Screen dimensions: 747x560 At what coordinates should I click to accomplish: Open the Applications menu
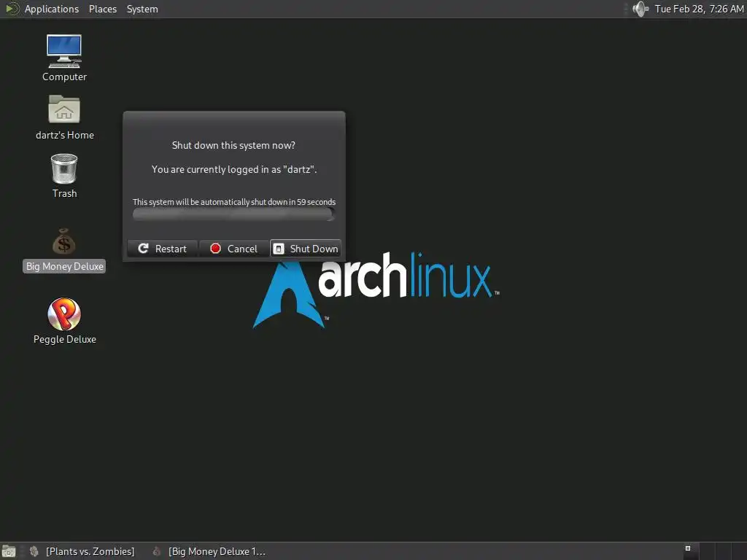52,9
